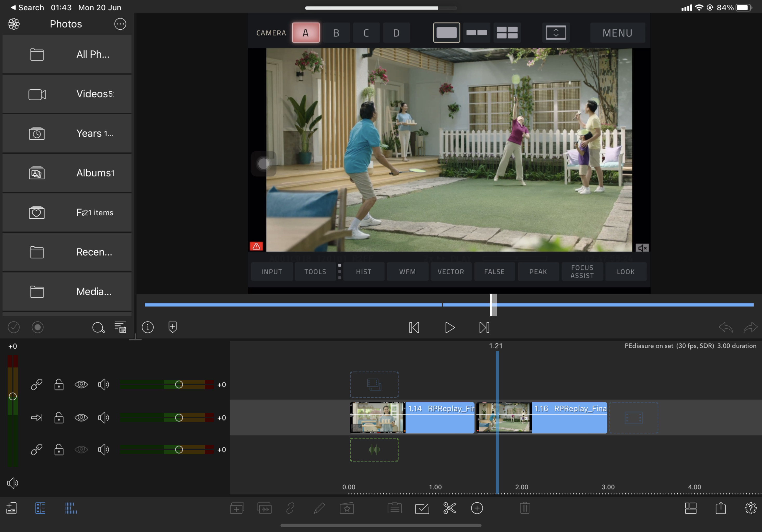This screenshot has height=532, width=762.
Task: Enable FOCUS ASSIST
Action: click(x=582, y=272)
